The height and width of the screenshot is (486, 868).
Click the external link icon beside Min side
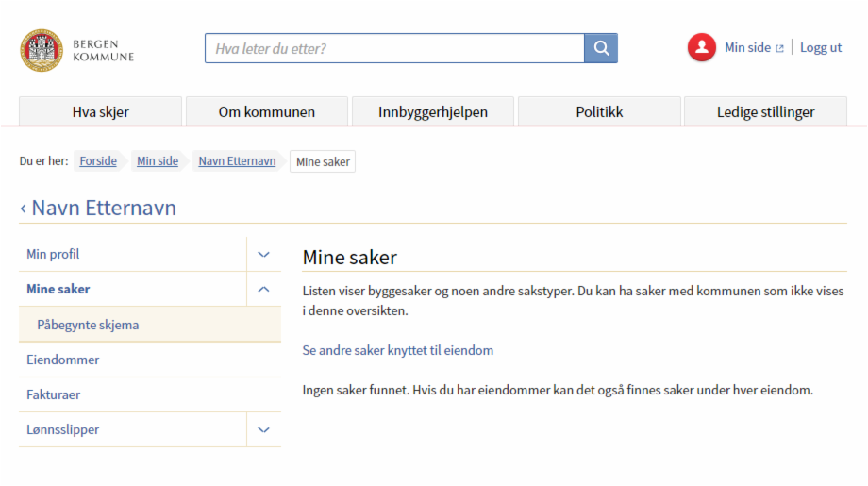779,48
